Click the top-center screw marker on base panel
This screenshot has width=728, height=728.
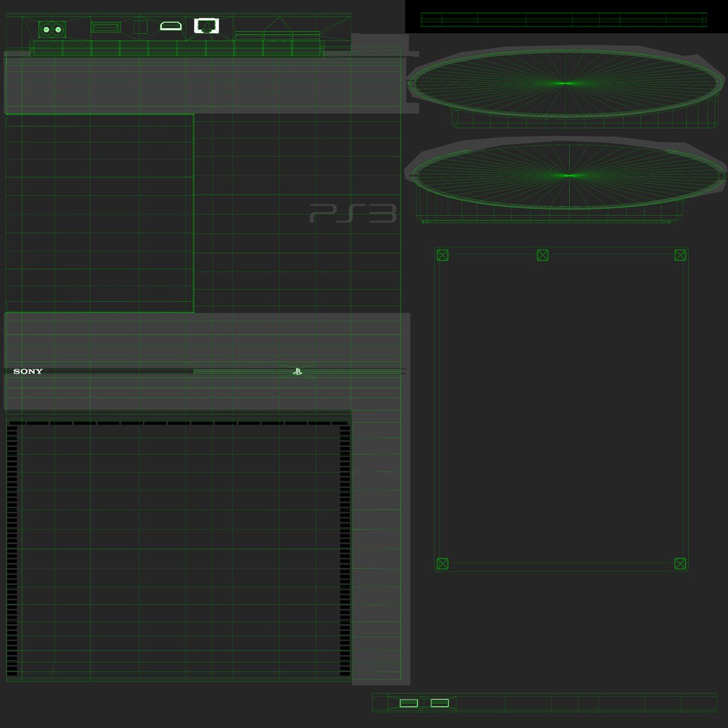pos(543,255)
